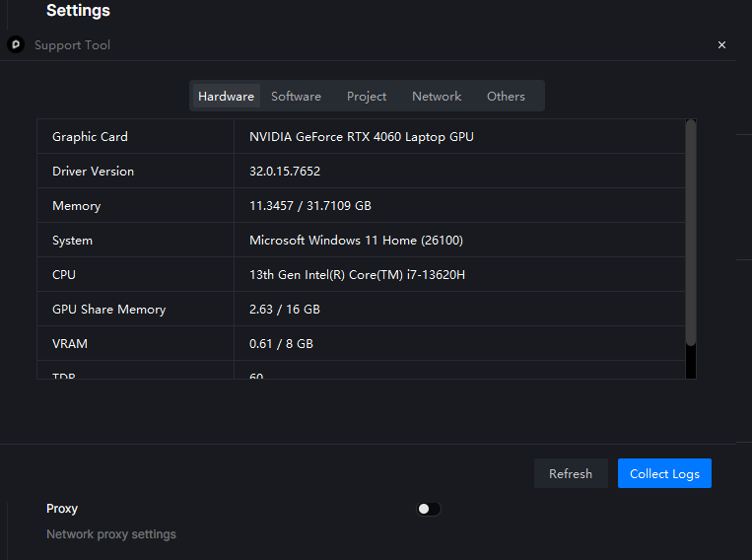The image size is (752, 560).
Task: Select Microsoft Windows 11 Home (26100) value
Action: 357,241
